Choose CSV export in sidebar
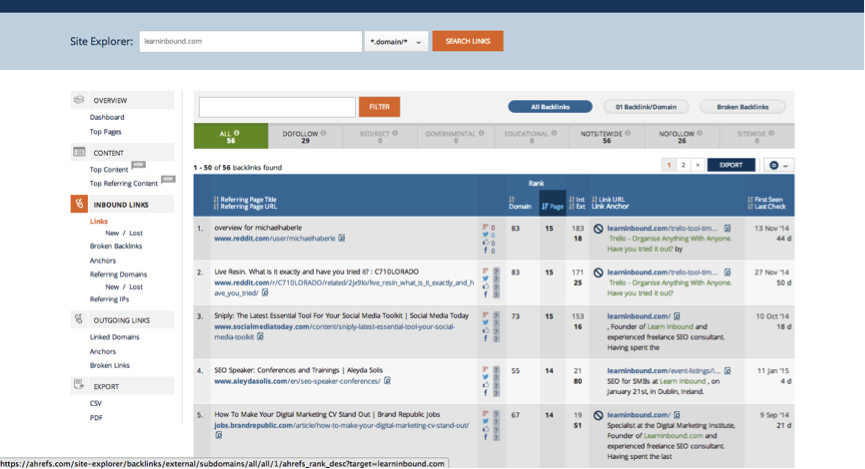Screen dimensions: 865x469 [95, 403]
